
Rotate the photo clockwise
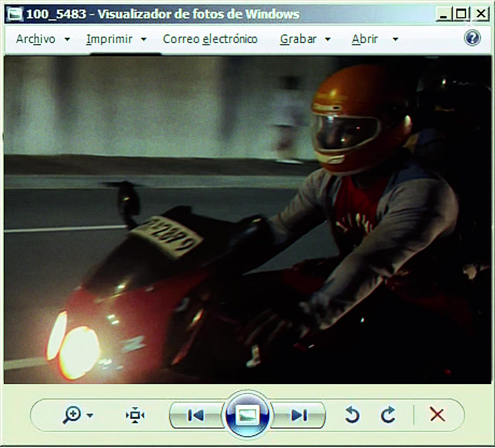tap(388, 415)
